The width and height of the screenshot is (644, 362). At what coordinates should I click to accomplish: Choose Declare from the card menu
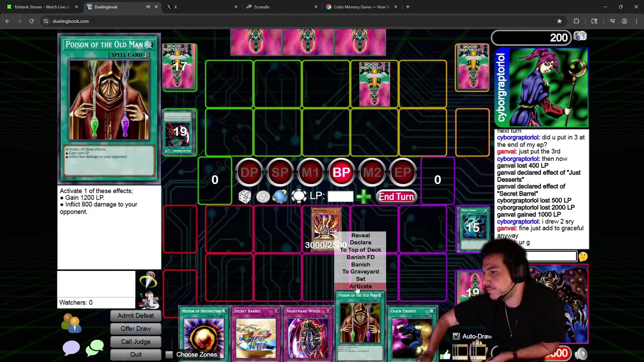[x=360, y=242]
